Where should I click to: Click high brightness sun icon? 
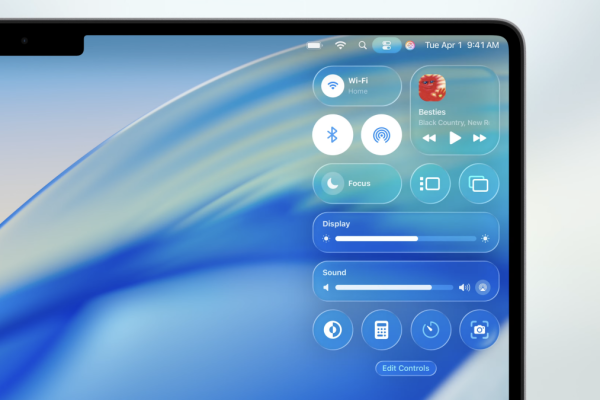[x=485, y=239]
